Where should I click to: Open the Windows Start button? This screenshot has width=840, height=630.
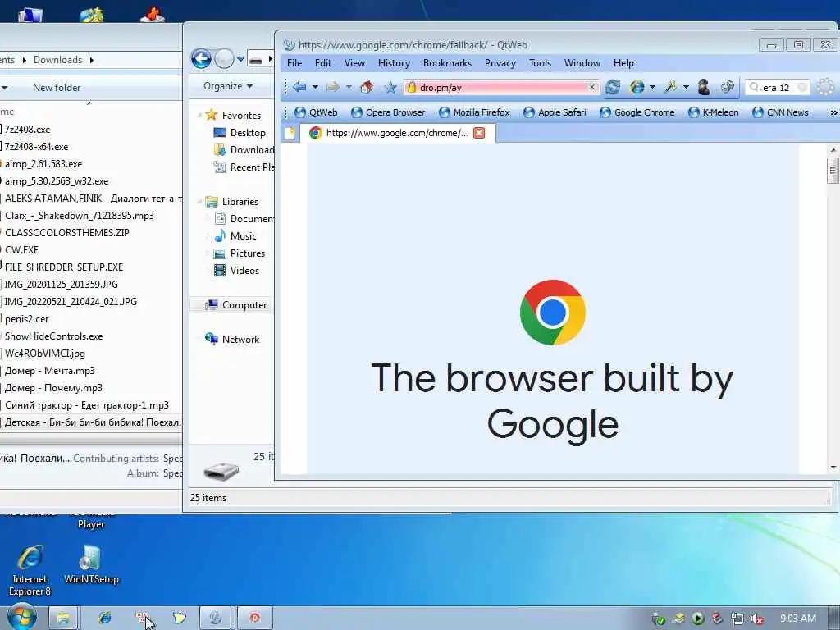(22, 617)
